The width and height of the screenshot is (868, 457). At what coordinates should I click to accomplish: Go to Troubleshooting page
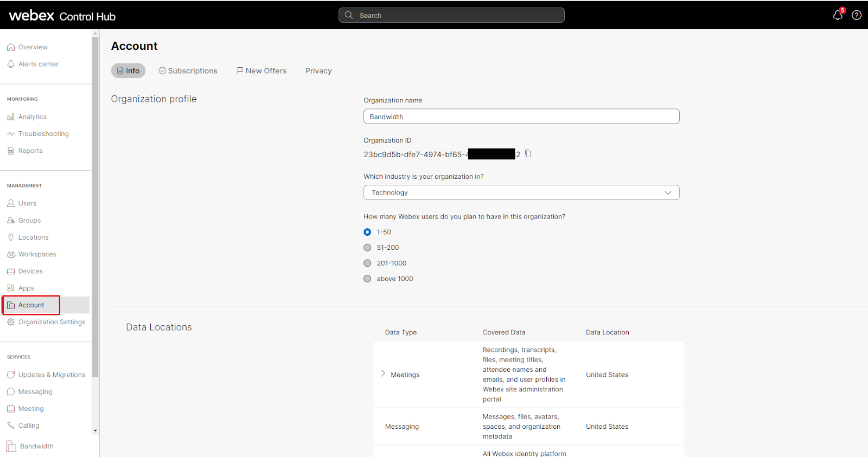(43, 134)
